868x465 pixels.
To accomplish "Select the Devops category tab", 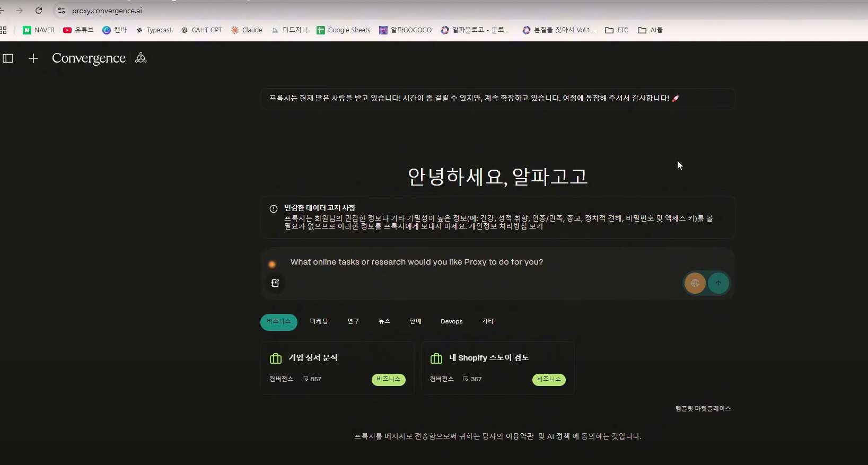I will pos(452,321).
